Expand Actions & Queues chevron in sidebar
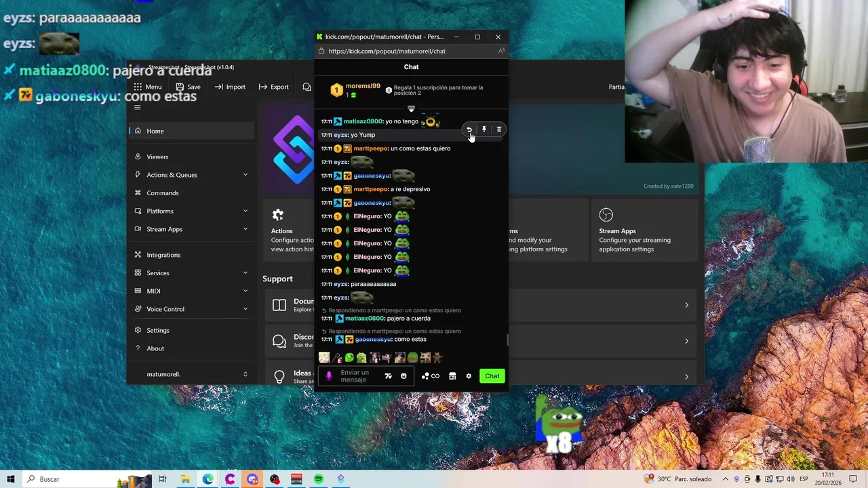 point(245,175)
